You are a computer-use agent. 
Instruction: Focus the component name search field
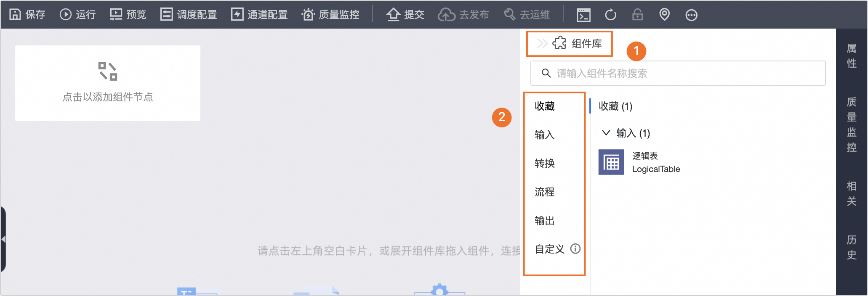[x=678, y=73]
